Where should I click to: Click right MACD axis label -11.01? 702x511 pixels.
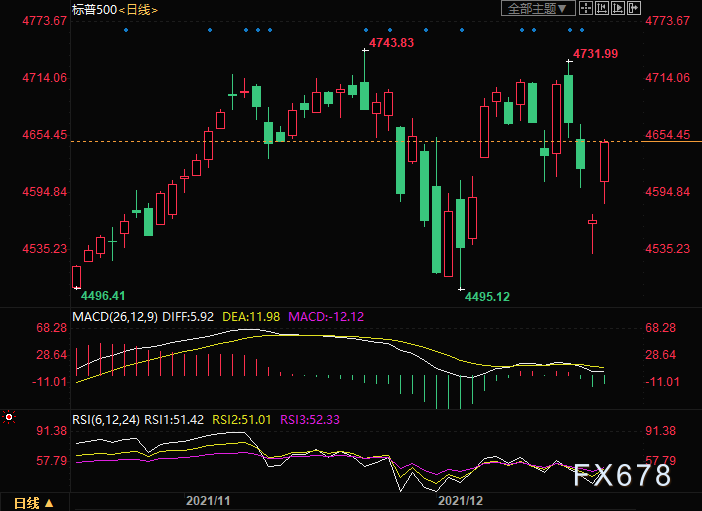click(662, 382)
